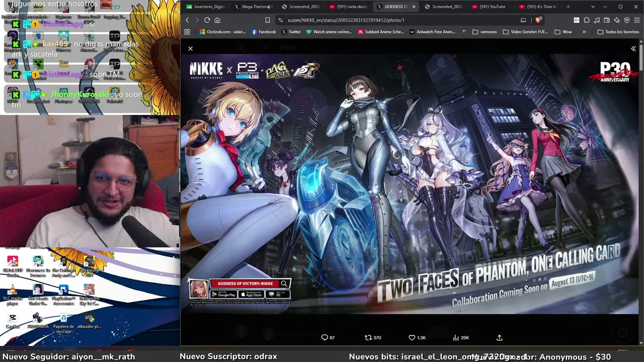Close the photo viewer with the X
This screenshot has width=644, height=362.
(x=190, y=48)
